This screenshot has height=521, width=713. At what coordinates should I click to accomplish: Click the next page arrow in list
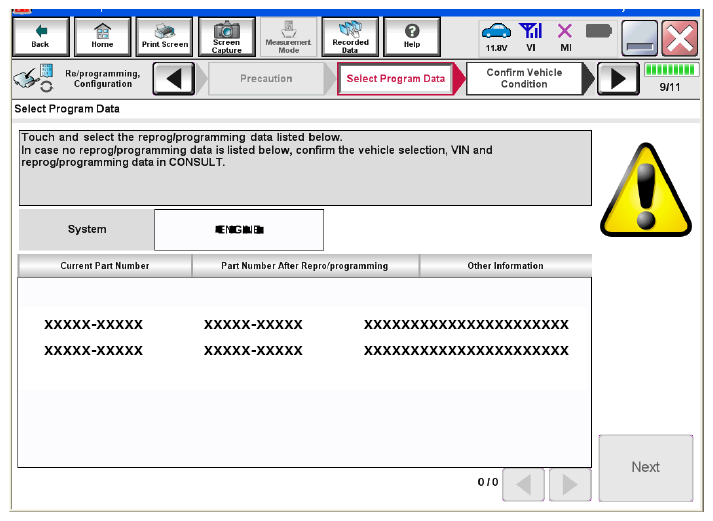(570, 485)
